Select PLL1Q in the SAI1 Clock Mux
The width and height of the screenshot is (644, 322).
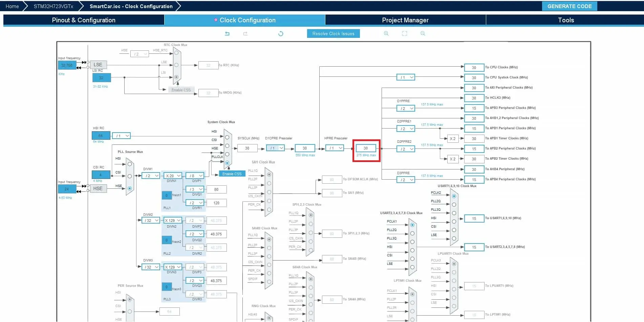269,175
